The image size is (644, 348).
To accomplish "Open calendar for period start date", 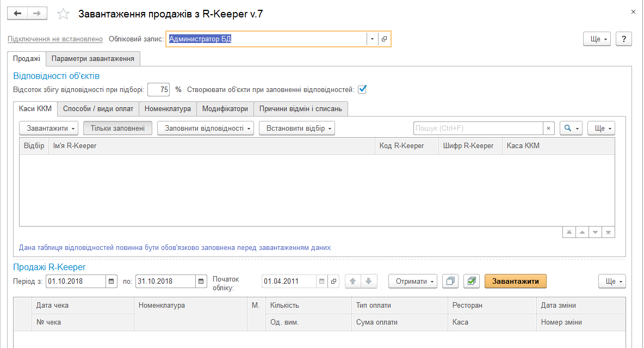I will [x=112, y=282].
